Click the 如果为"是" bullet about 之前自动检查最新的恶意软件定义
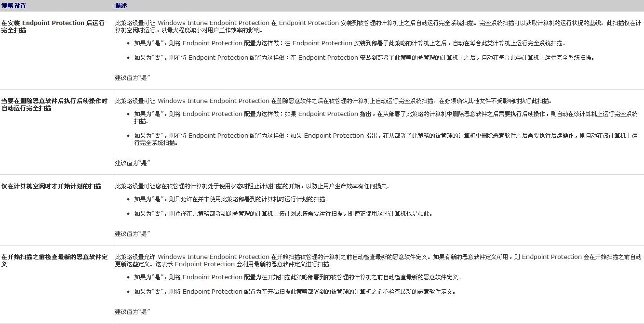This screenshot has height=324, width=644. click(x=298, y=277)
